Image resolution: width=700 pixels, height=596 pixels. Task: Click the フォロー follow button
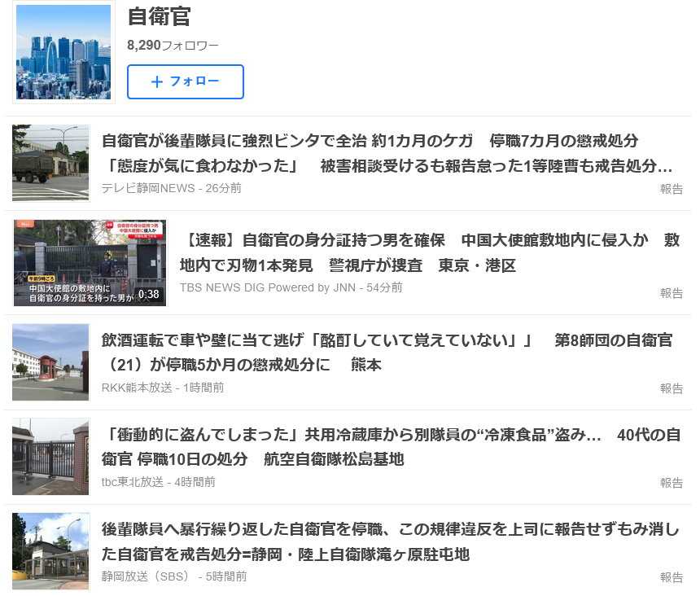click(x=186, y=81)
